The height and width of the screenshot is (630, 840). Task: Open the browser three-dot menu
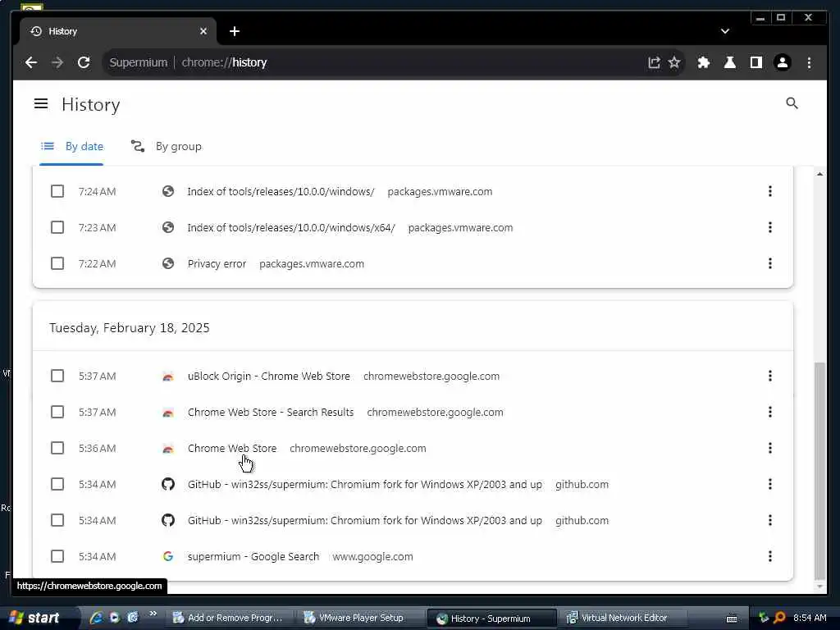[809, 62]
